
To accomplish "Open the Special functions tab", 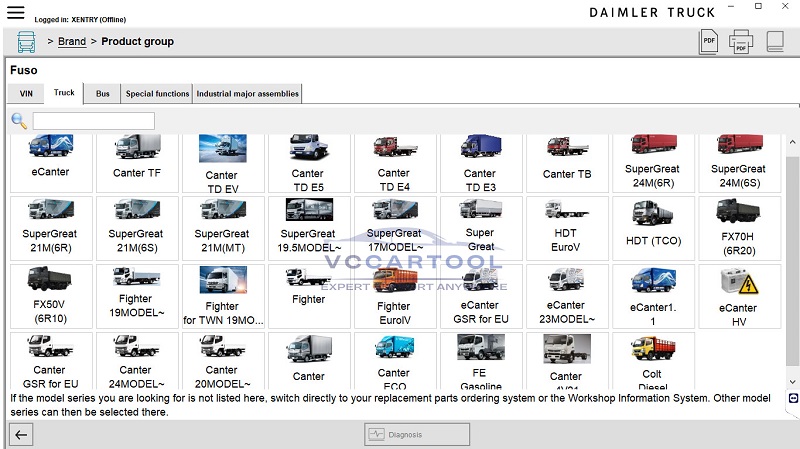I will coord(157,94).
